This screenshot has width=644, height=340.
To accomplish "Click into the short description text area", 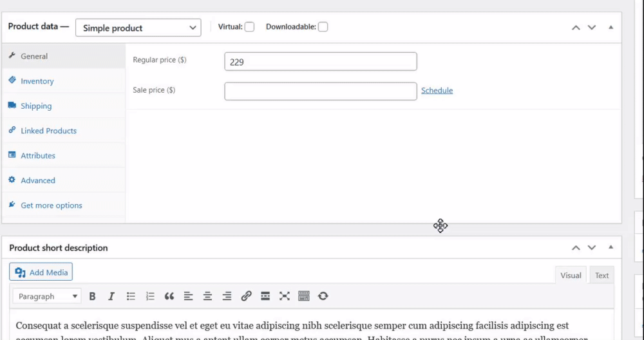I will tap(311, 326).
